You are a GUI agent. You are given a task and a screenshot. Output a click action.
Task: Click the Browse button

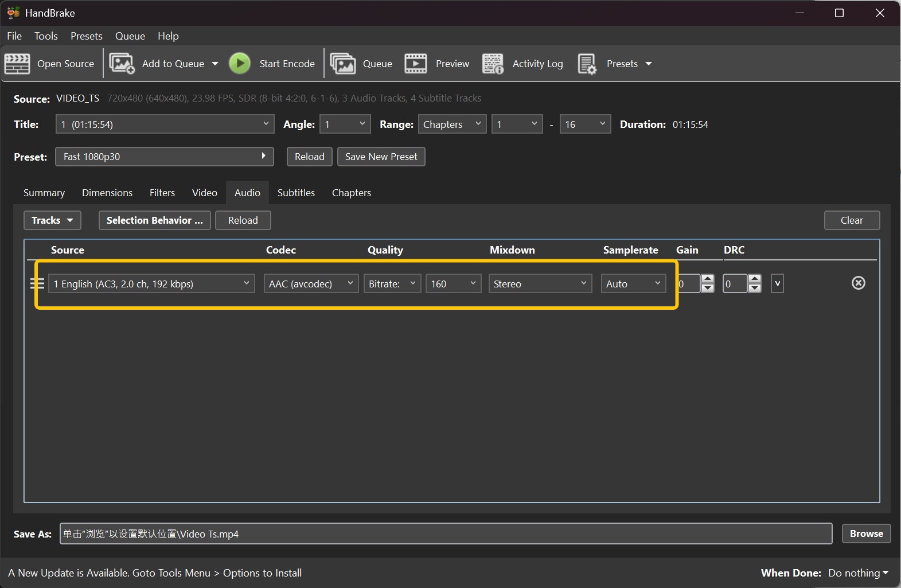(x=866, y=534)
